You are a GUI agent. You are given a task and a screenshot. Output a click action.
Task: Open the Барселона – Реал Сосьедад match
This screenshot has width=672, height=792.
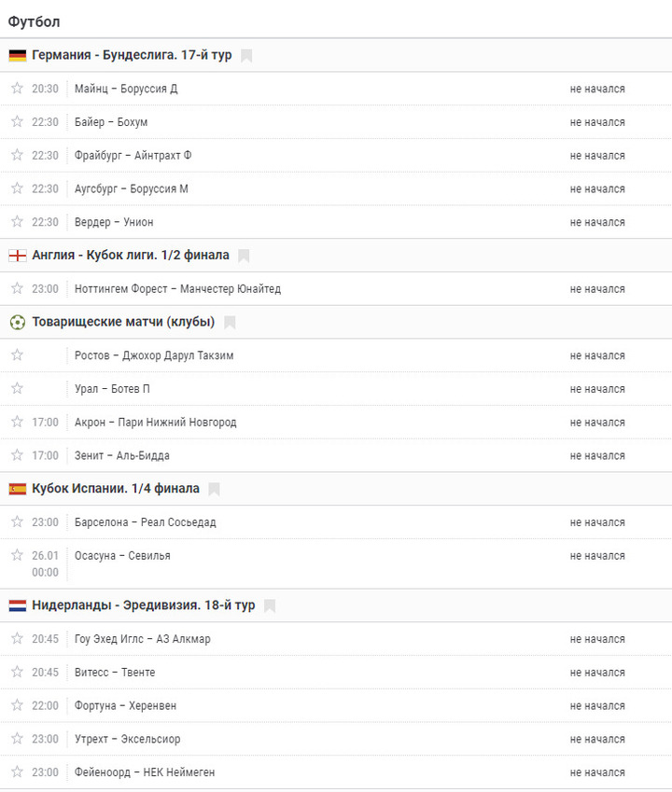(146, 522)
